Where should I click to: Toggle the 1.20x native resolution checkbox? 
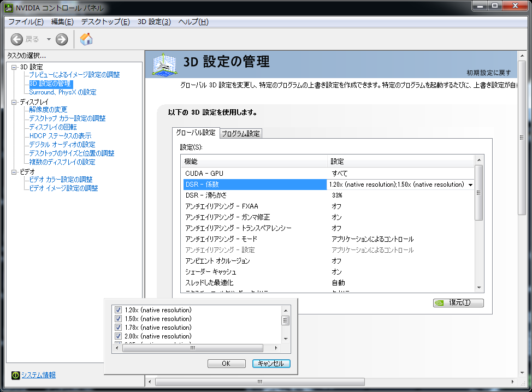click(118, 310)
